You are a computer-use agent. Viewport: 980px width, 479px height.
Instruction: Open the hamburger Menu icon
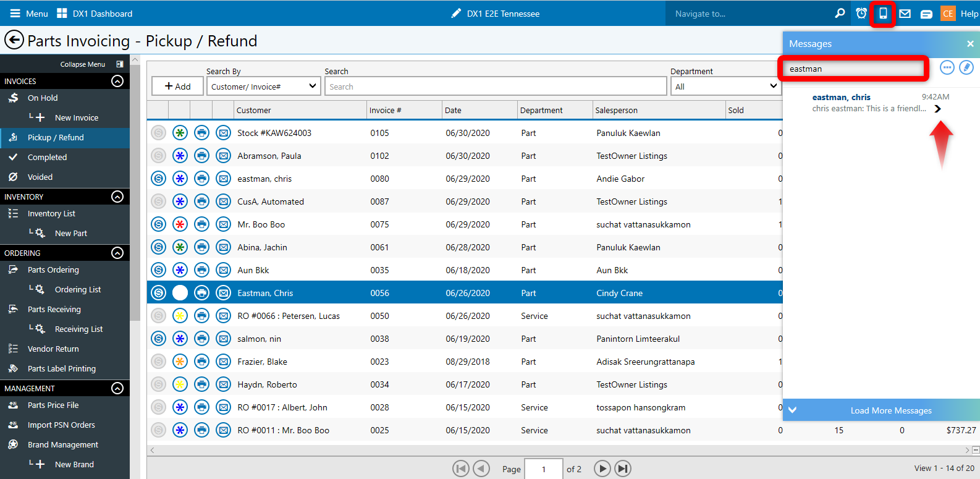point(15,14)
